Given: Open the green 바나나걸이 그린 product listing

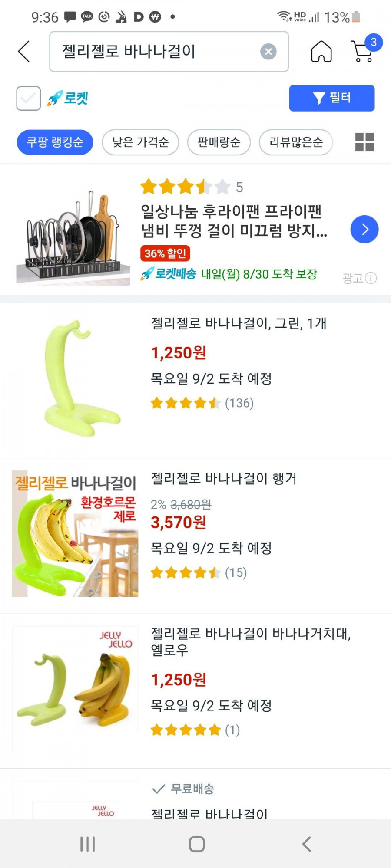Looking at the screenshot, I should click(238, 324).
